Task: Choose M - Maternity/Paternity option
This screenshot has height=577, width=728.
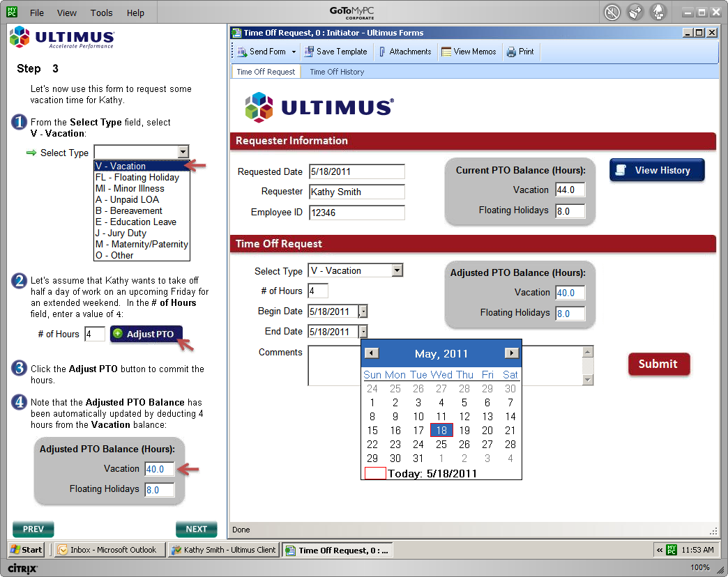Action: pyautogui.click(x=142, y=244)
